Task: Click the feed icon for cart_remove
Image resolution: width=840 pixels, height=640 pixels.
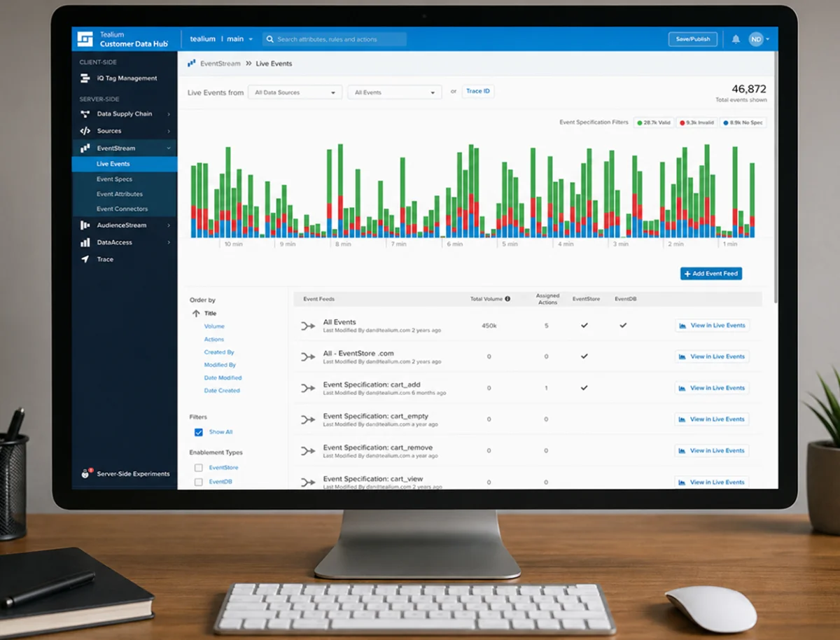Action: click(x=308, y=451)
